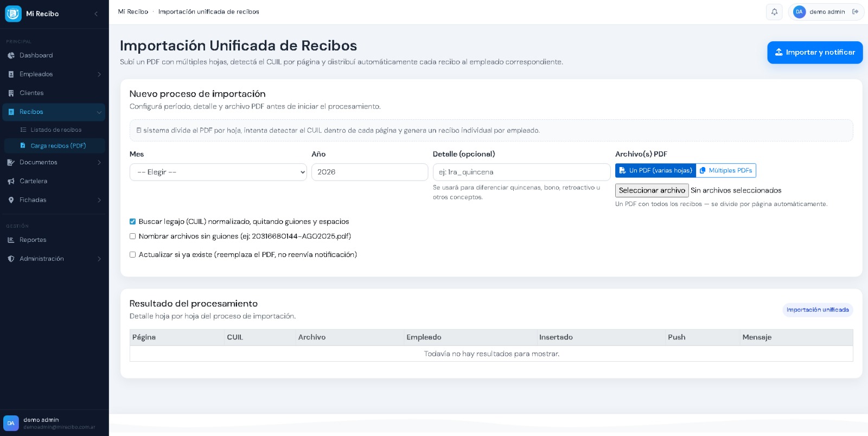Viewport: 868px width, 436px height.
Task: Click the Listado de recibos list icon
Action: (23, 130)
